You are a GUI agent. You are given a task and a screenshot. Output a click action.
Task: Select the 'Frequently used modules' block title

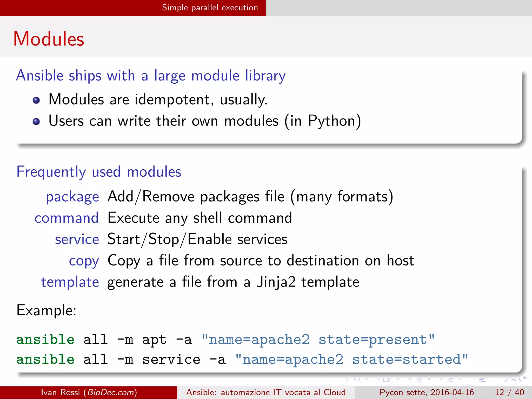click(99, 172)
